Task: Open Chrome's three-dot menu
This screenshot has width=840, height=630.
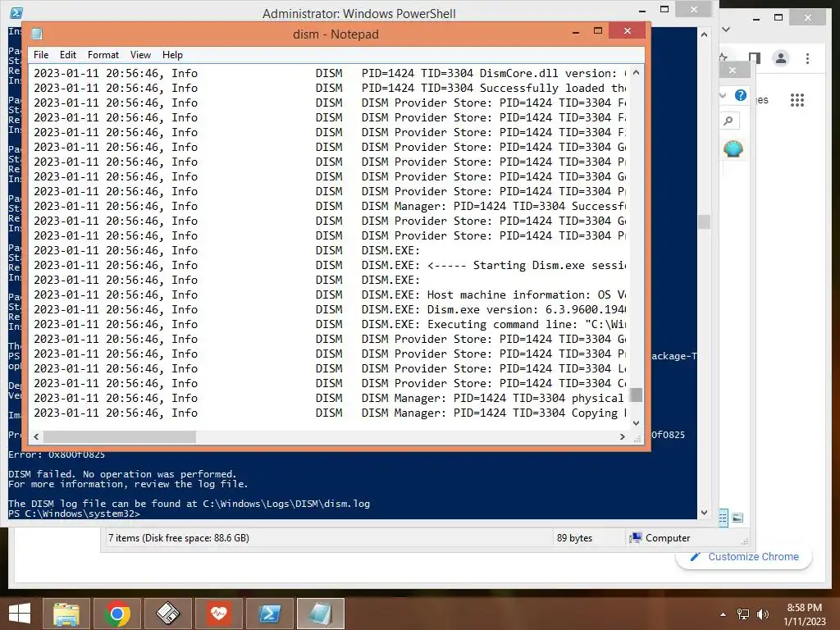Action: click(807, 58)
